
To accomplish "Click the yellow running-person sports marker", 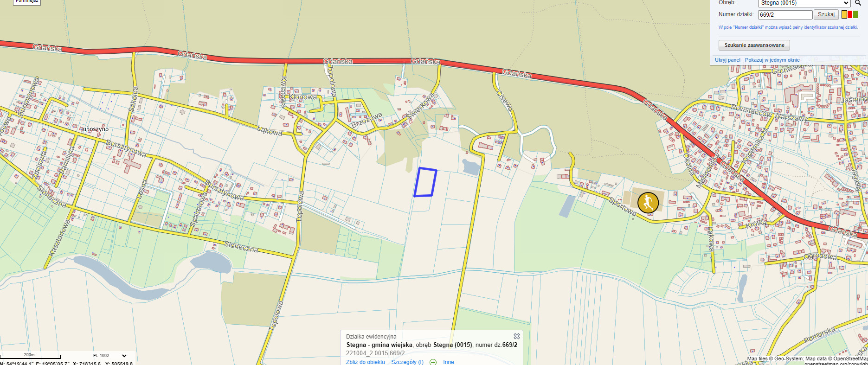I will (x=648, y=203).
